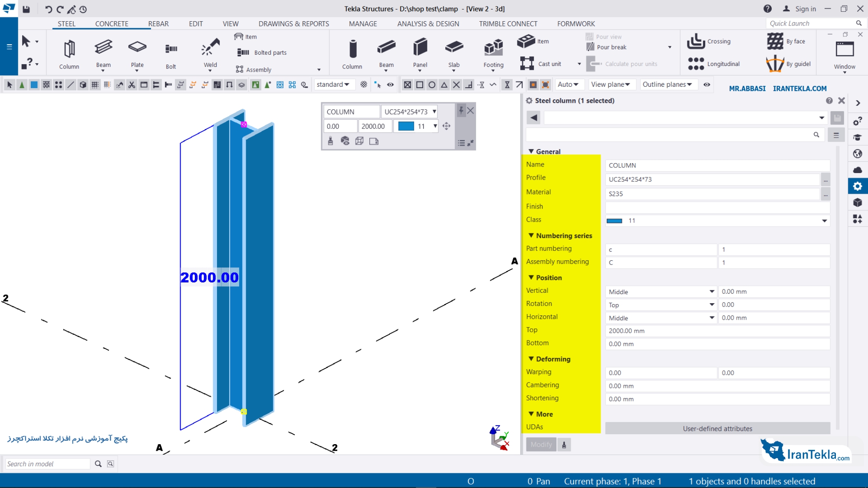
Task: Open the Auto snap depth dropdown
Action: point(568,85)
